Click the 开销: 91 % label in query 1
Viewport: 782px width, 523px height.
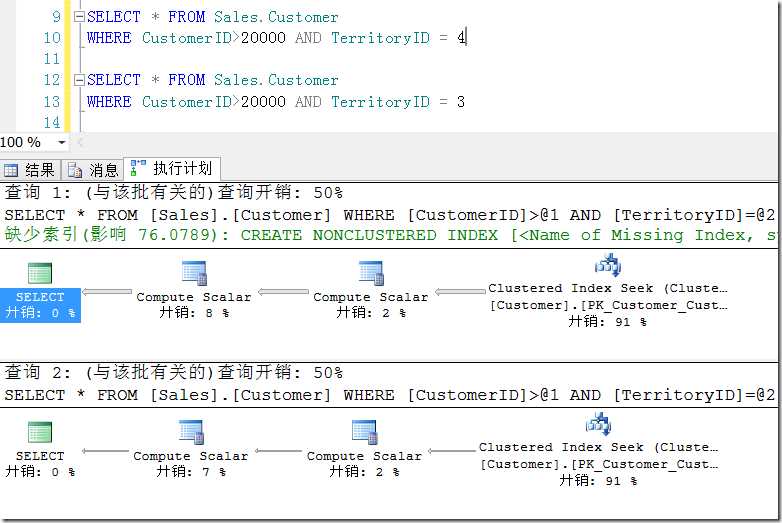pyautogui.click(x=607, y=322)
